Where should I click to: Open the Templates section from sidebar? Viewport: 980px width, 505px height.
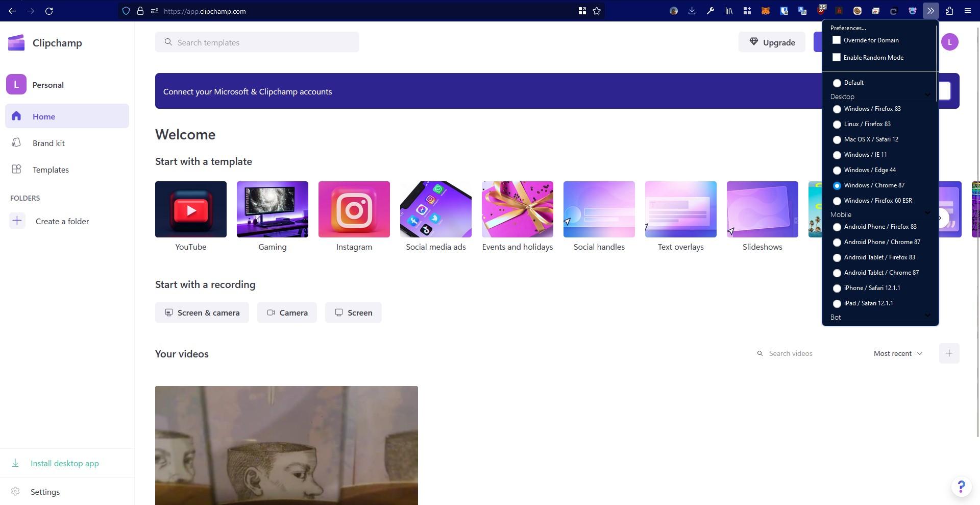click(x=51, y=170)
